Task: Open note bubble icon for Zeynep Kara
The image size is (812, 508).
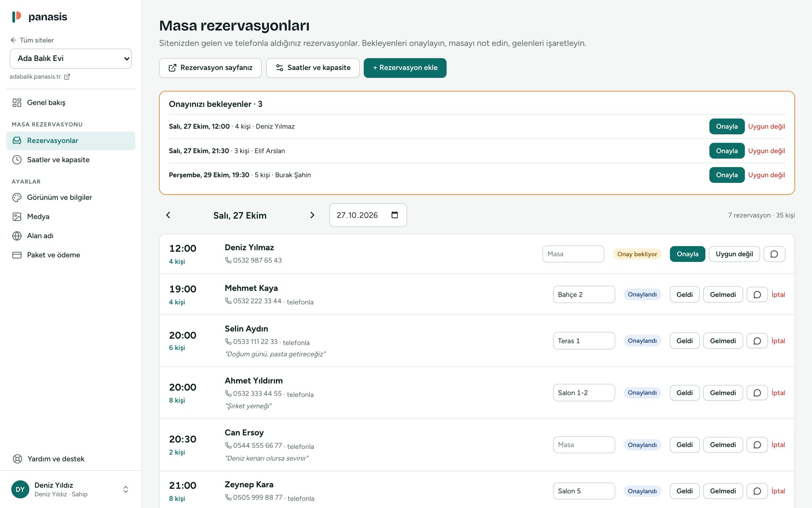Action: pyautogui.click(x=757, y=491)
